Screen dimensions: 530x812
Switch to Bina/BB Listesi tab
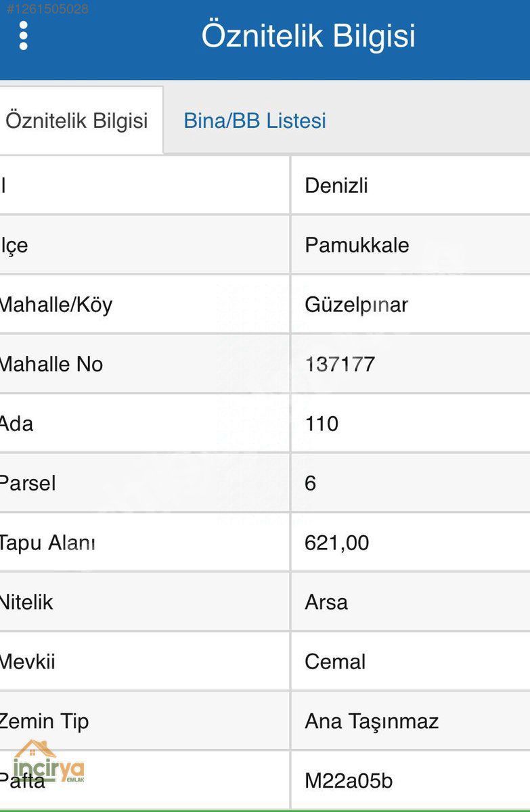click(x=255, y=121)
